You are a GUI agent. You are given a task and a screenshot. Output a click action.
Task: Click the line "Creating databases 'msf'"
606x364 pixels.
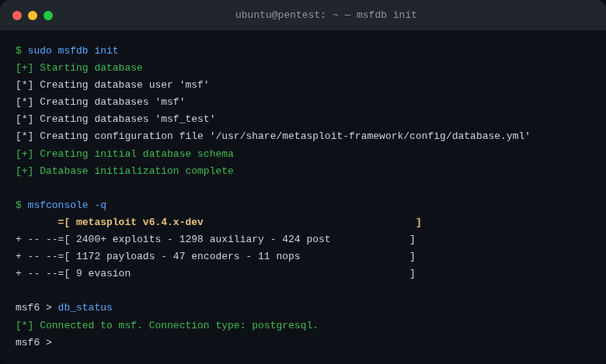click(x=100, y=102)
